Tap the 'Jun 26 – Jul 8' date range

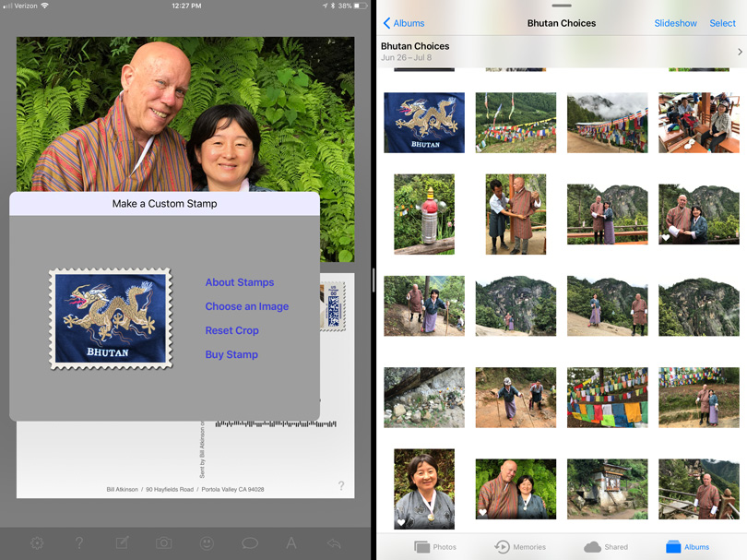click(406, 58)
